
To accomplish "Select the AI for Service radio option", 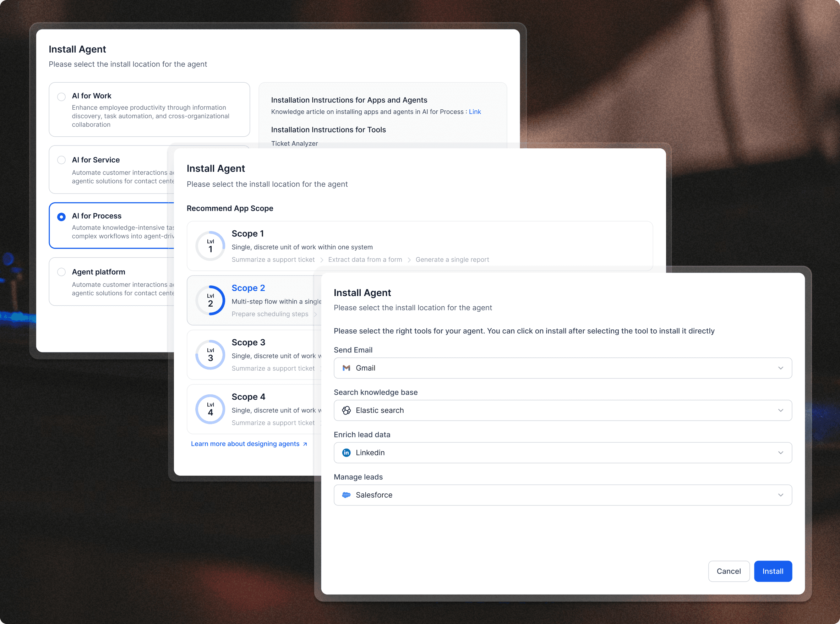I will (61, 160).
